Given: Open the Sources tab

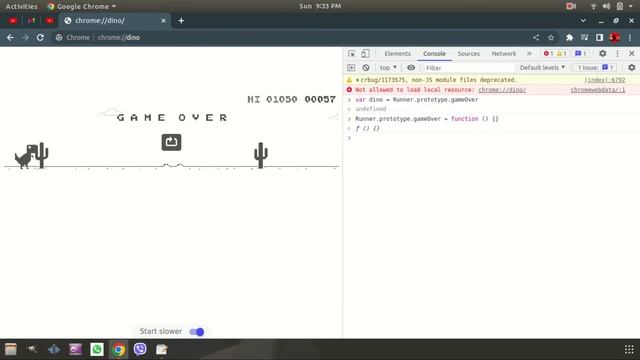Looking at the screenshot, I should (x=469, y=53).
